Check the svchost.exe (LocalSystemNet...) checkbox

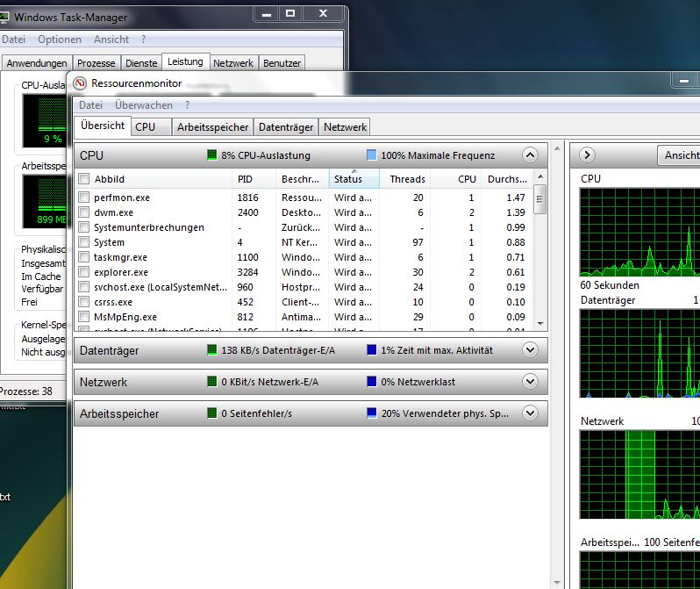click(x=83, y=287)
